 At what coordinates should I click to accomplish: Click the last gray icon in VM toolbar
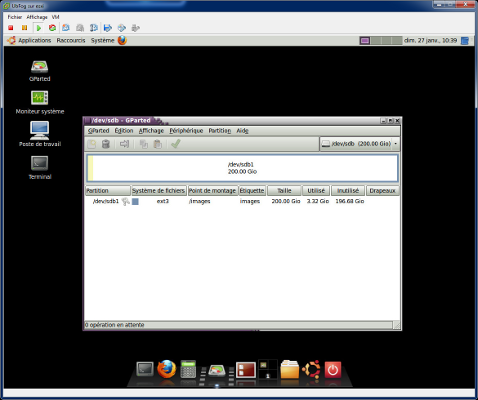[135, 28]
